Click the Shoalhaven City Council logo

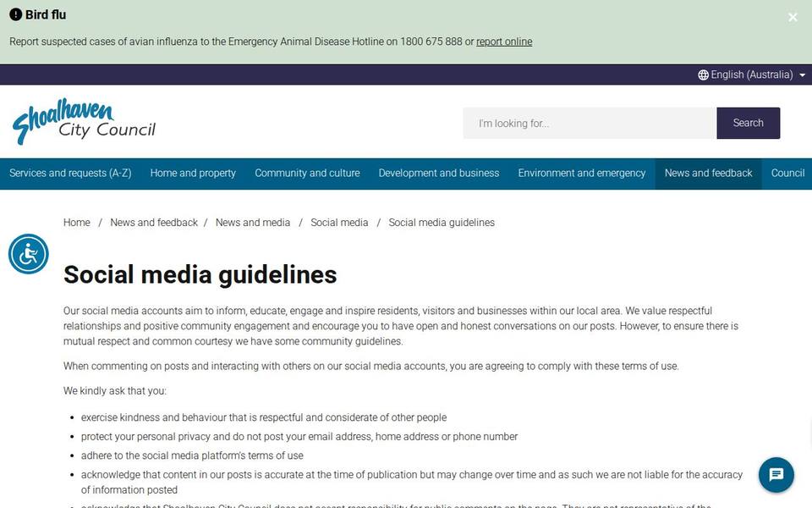point(84,121)
